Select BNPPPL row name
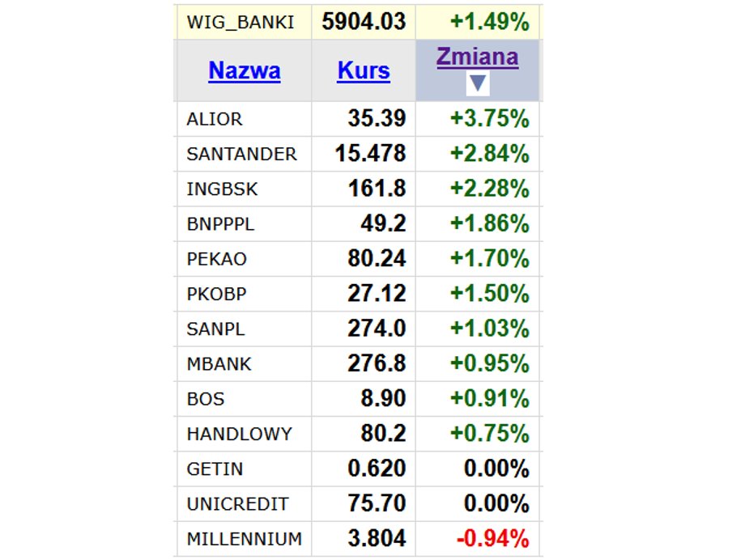 pos(220,223)
